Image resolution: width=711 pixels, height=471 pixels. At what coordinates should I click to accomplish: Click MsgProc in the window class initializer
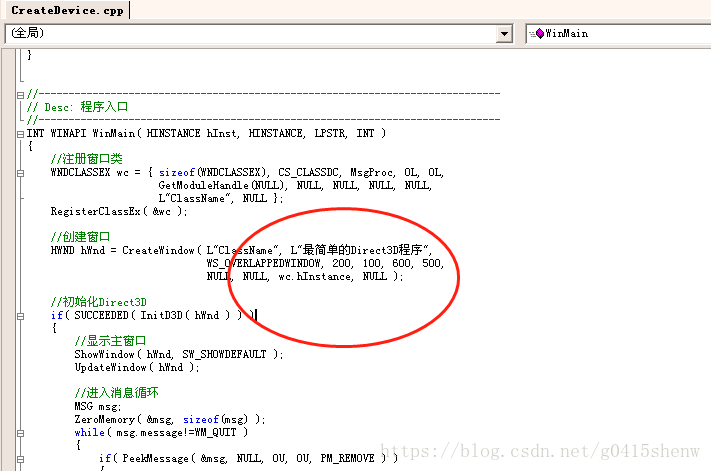click(372, 173)
